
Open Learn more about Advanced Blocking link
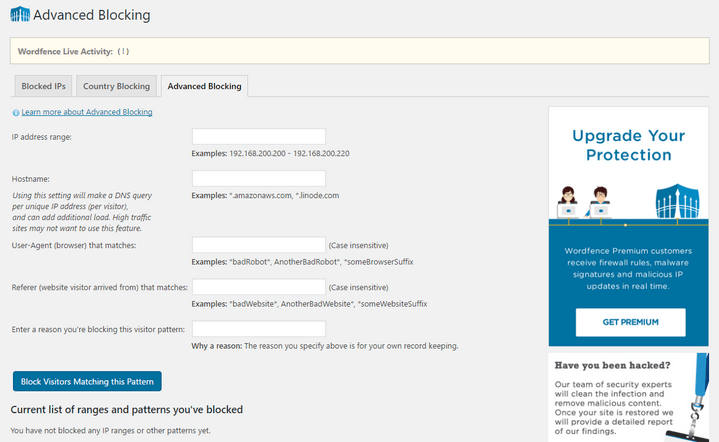pos(87,112)
